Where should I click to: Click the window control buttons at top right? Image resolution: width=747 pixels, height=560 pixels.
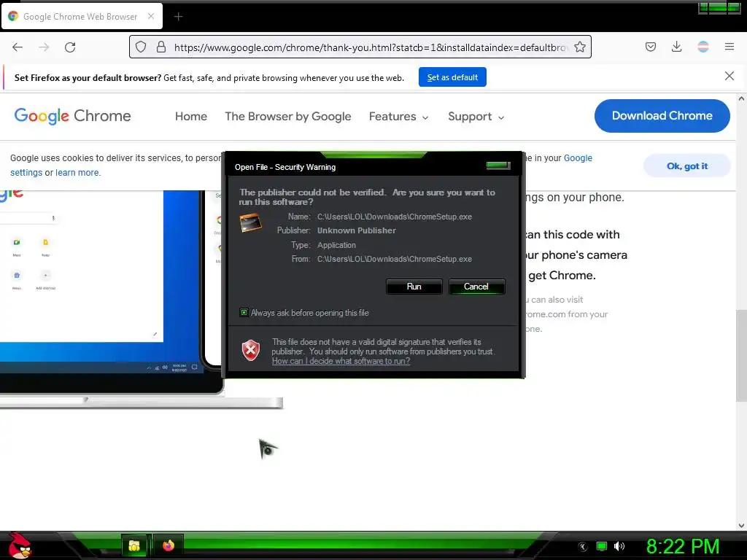pos(719,7)
